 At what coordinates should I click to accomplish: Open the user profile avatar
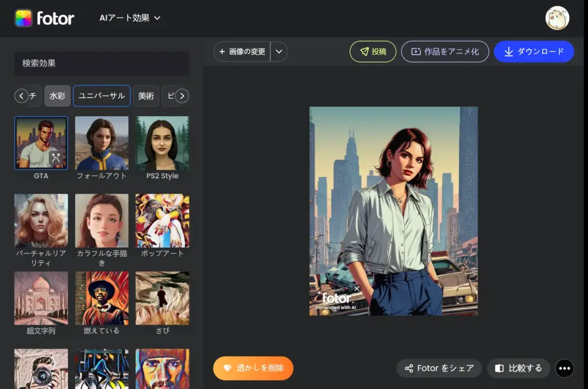[x=557, y=18]
